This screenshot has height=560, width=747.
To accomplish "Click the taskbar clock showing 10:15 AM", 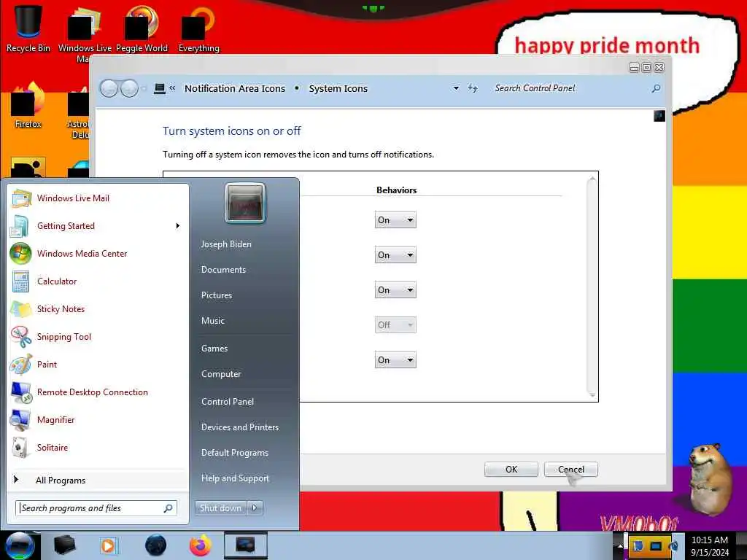I will (710, 545).
